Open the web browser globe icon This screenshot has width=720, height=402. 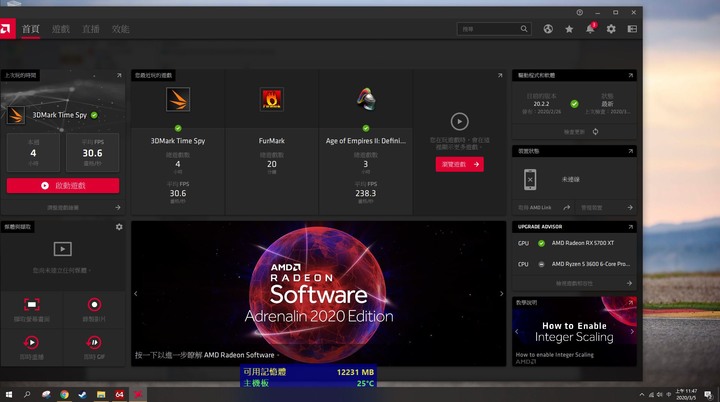tap(548, 29)
